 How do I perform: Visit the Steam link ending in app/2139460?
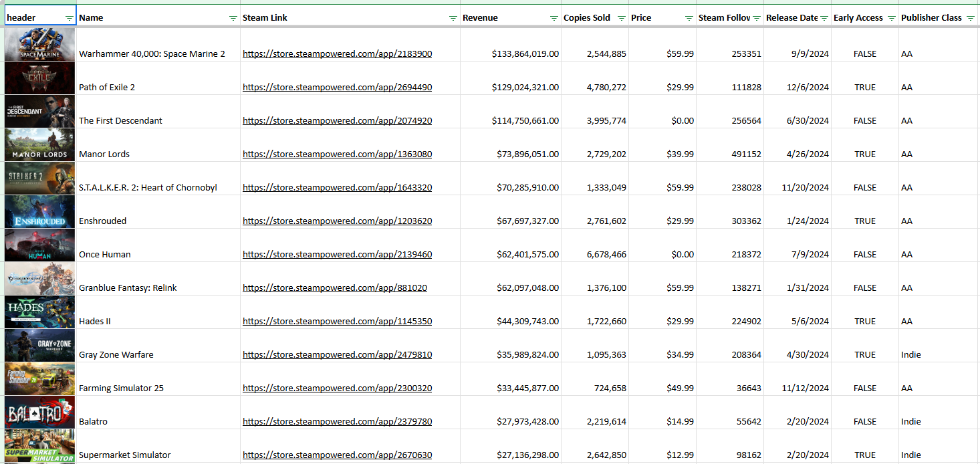point(337,255)
